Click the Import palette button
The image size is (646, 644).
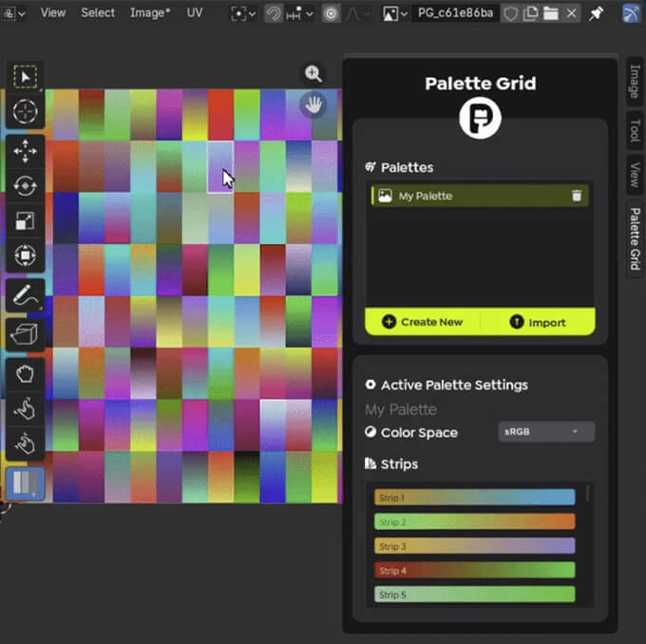pos(538,322)
